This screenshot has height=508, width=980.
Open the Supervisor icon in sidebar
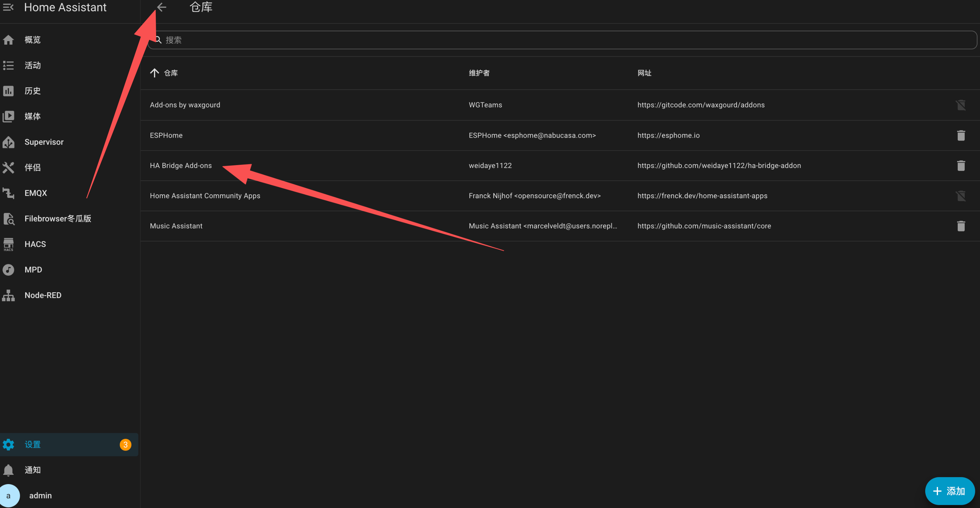click(8, 142)
